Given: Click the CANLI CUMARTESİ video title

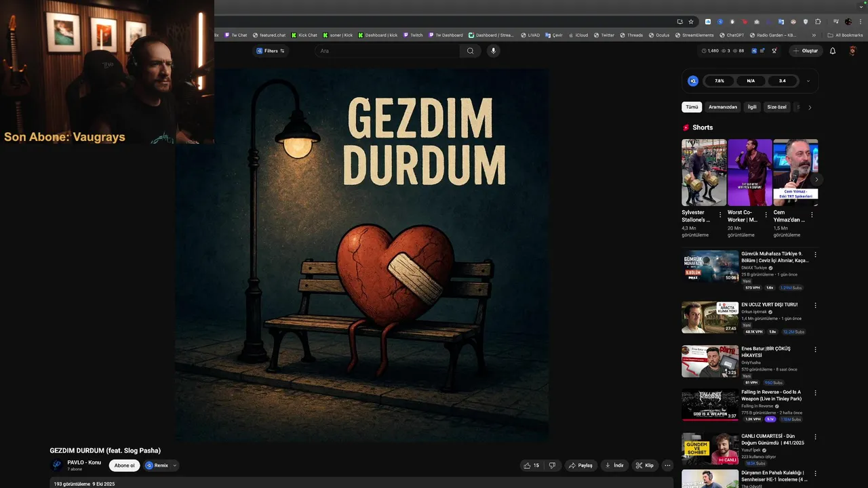Looking at the screenshot, I should [x=774, y=439].
